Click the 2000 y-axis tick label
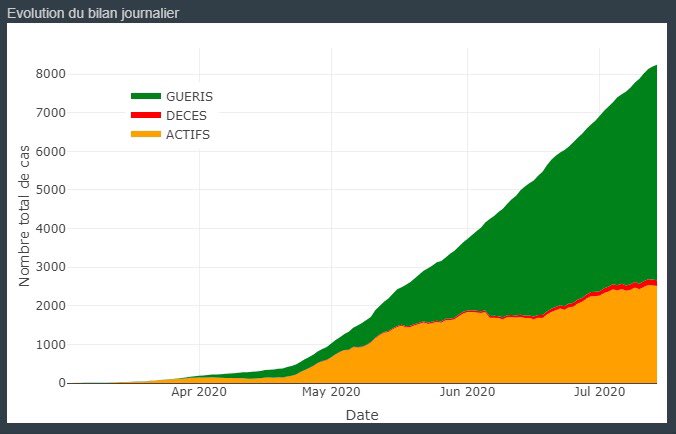 (50, 306)
